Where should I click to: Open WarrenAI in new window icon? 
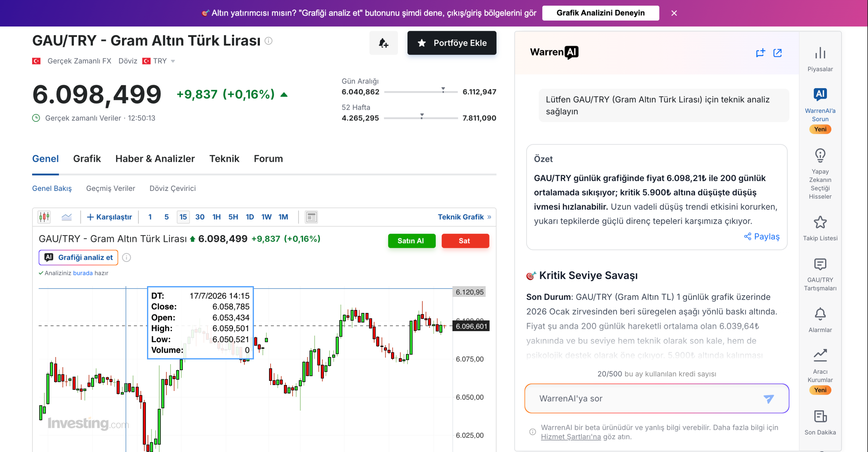(x=777, y=53)
